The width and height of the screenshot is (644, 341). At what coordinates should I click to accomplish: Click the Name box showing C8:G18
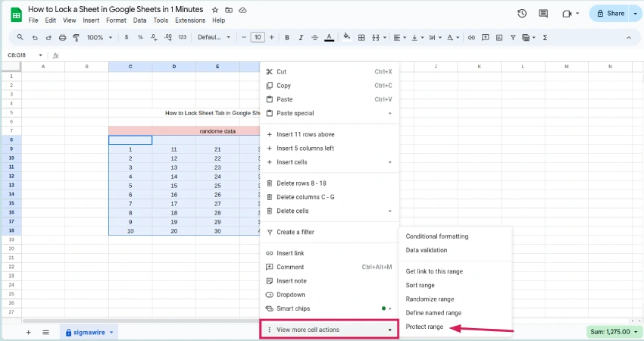(25, 55)
